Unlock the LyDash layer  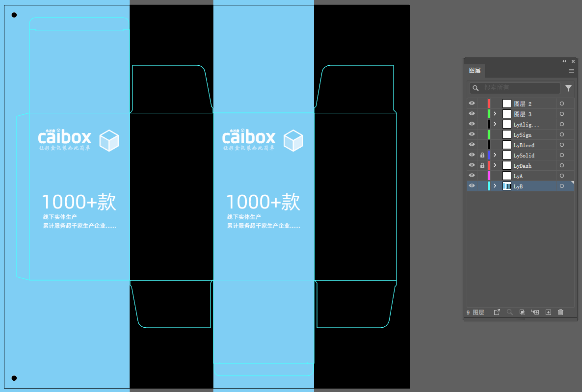click(x=482, y=165)
